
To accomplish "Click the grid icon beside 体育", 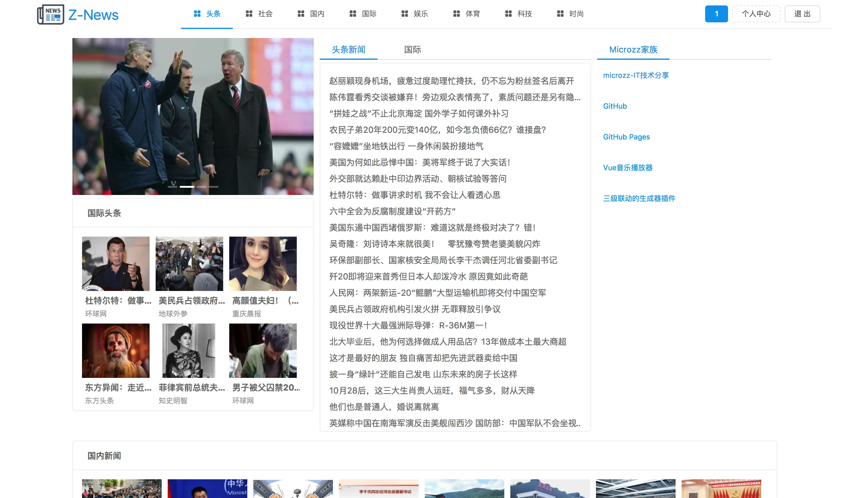I will pyautogui.click(x=456, y=14).
